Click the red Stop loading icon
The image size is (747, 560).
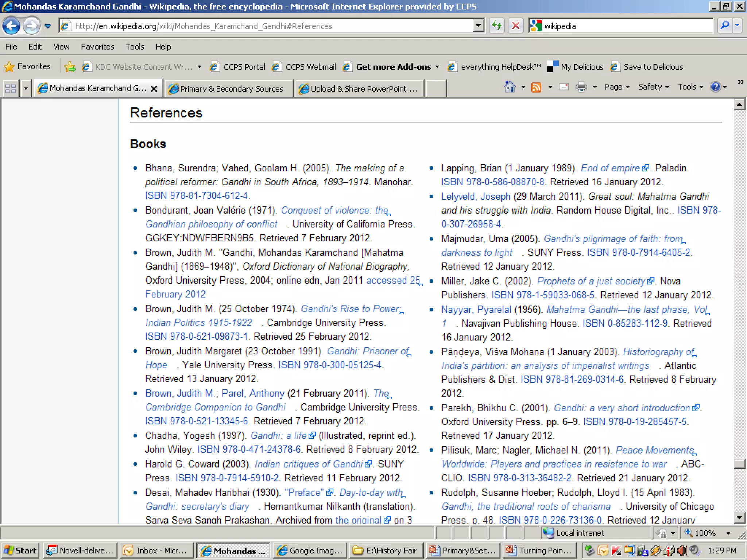516,26
